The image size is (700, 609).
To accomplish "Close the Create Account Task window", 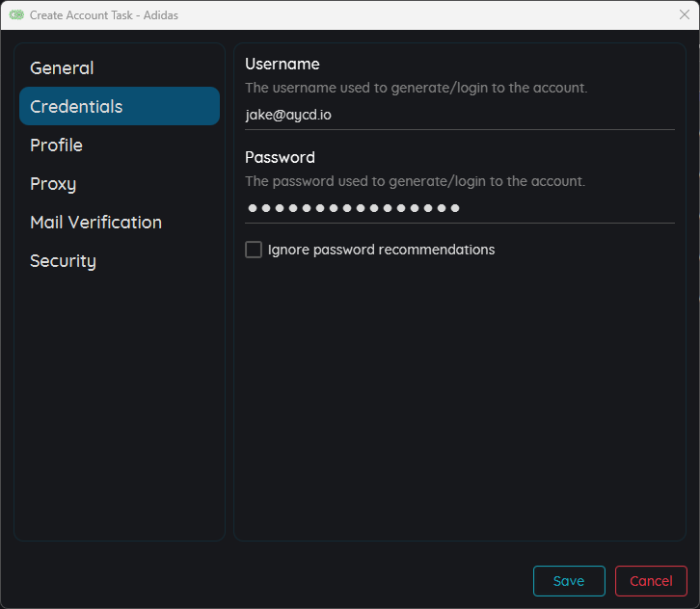I will 684,15.
